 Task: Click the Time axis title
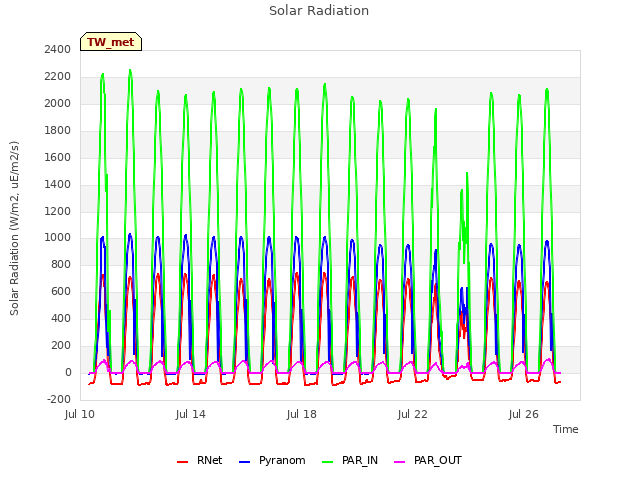tap(566, 429)
